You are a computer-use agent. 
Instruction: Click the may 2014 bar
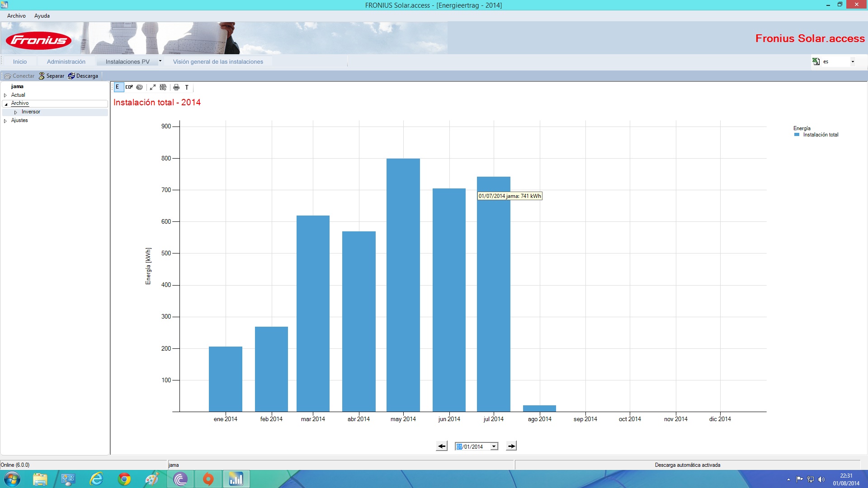403,285
